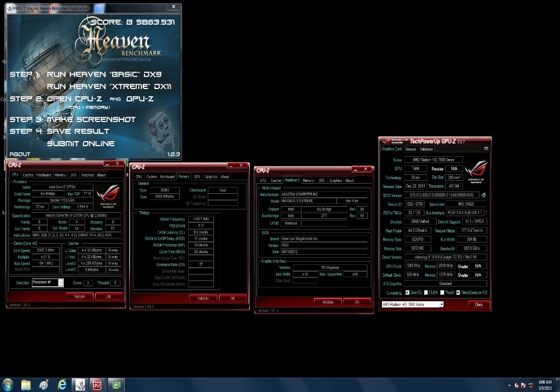
Task: Close the HWBOT Heaven Benchmark window
Action: 174,7
